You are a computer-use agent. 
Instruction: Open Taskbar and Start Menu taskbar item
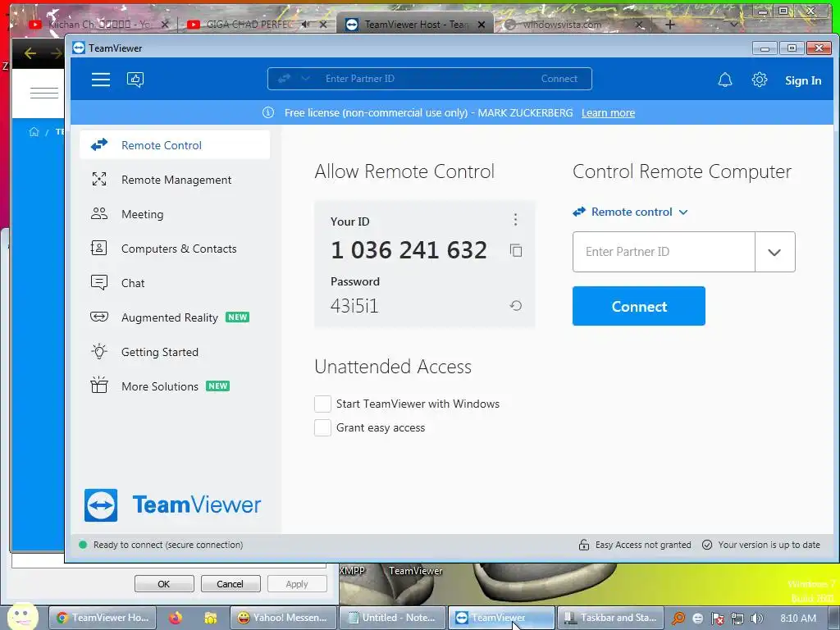610,618
